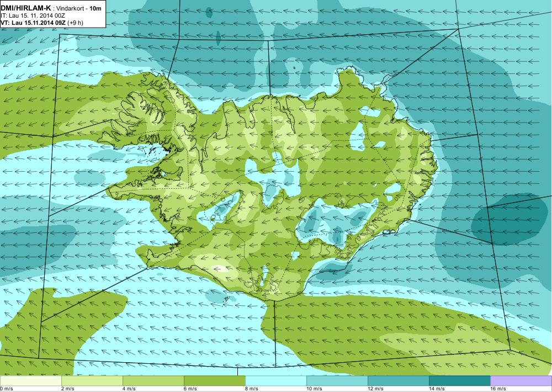Viewport: 552px width, 392px height.
Task: Click the purple 16 m/s and above swatch
Action: coord(521,381)
